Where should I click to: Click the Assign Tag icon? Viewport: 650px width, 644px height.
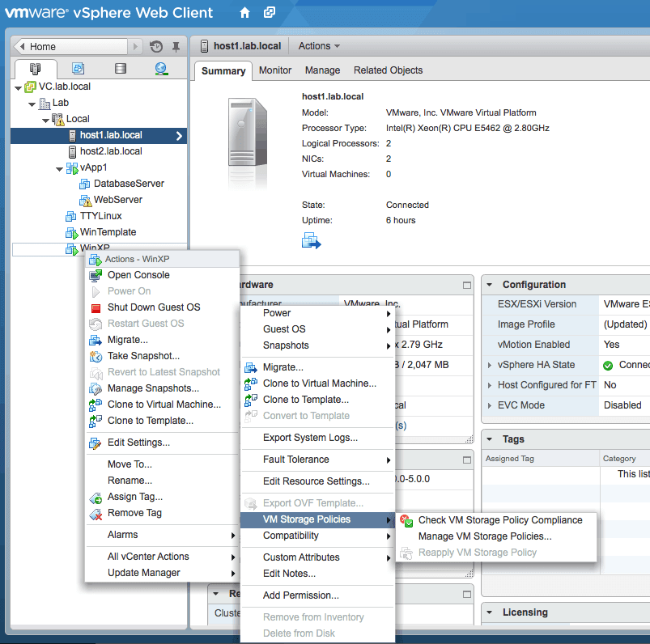click(96, 498)
